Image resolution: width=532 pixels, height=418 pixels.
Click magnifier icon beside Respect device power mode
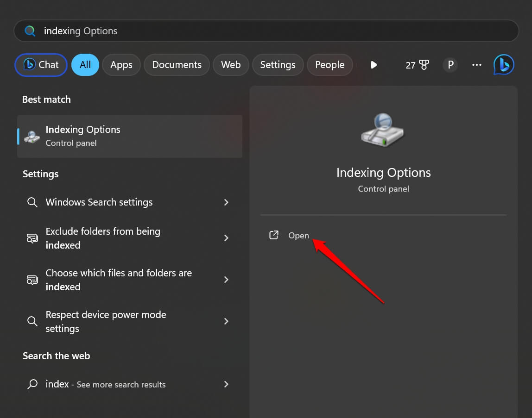pos(32,321)
